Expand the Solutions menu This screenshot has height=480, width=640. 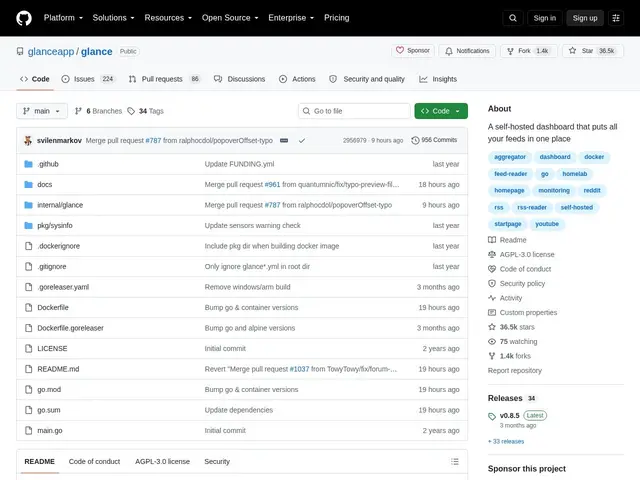point(113,18)
